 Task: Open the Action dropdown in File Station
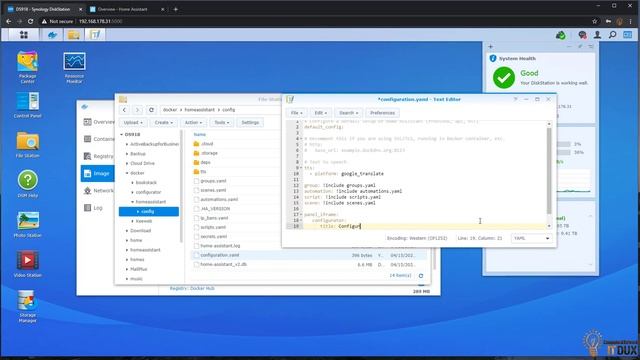[x=193, y=122]
